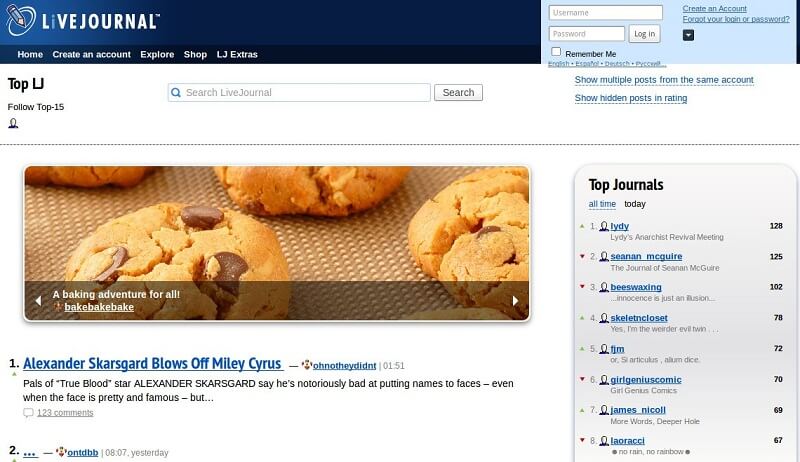Screen dimensions: 800x462
Task: Click the cookie featured banner image
Action: 277,243
